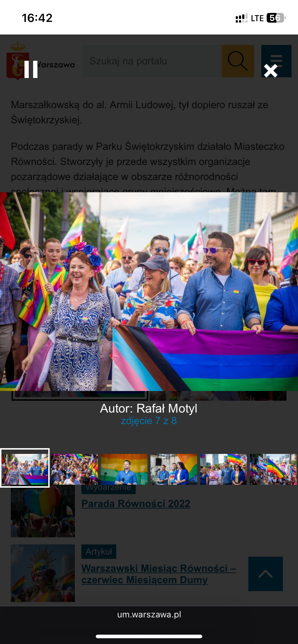Image resolution: width=298 pixels, height=644 pixels.
Task: Focus the 'Szukaj na portalu' search field
Action: pyautogui.click(x=151, y=61)
